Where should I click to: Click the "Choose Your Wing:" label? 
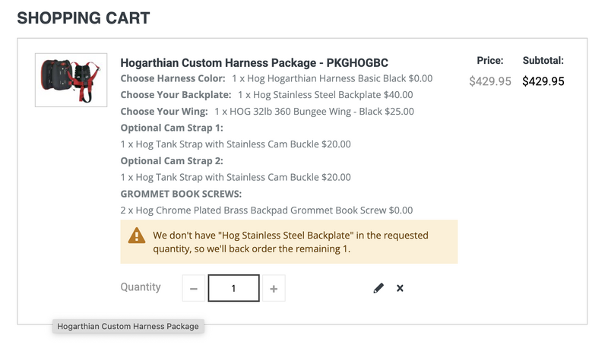[x=164, y=111]
